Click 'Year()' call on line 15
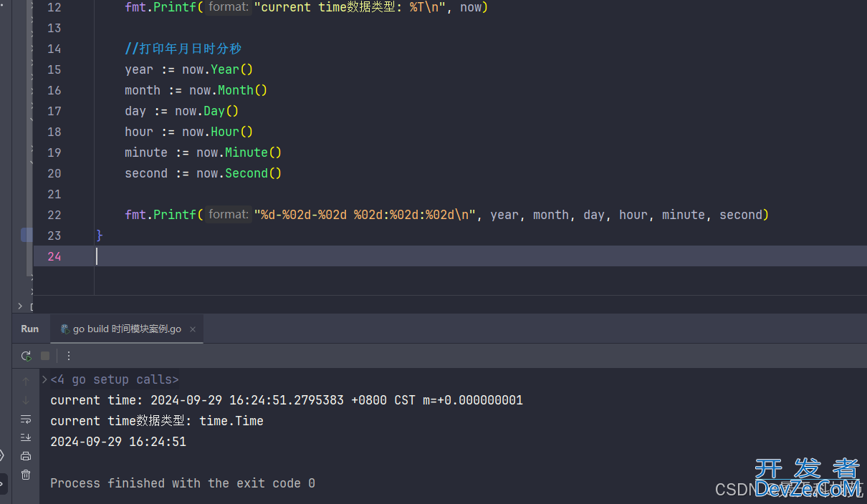Image resolution: width=867 pixels, height=504 pixels. (x=232, y=69)
